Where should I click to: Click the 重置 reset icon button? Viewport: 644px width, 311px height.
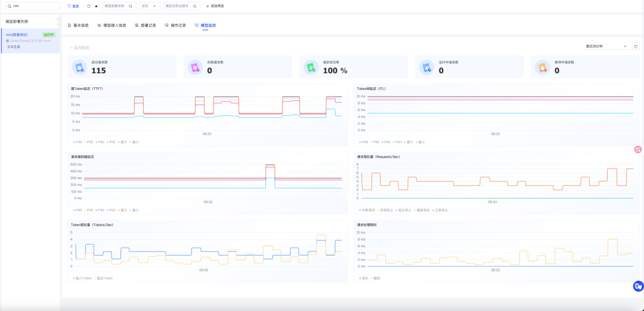pyautogui.click(x=73, y=6)
